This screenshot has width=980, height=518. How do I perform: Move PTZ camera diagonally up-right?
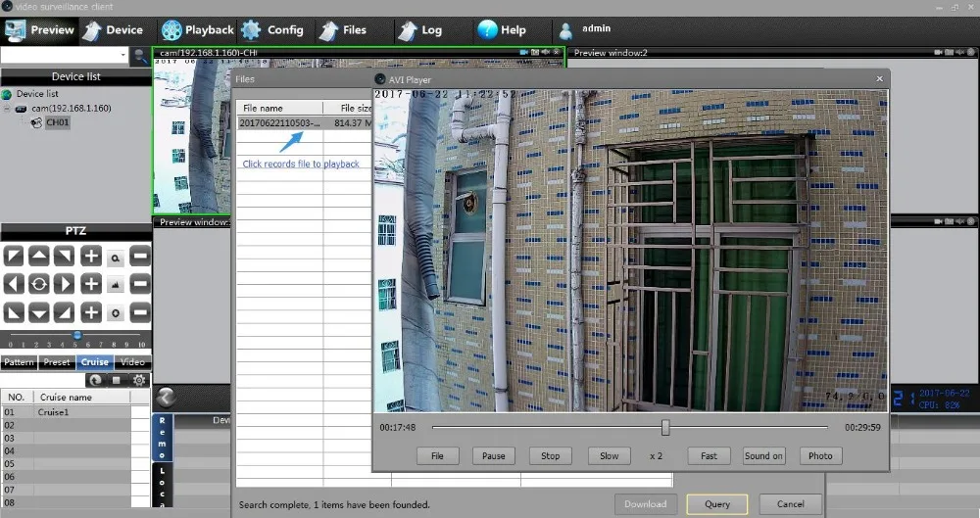click(64, 256)
